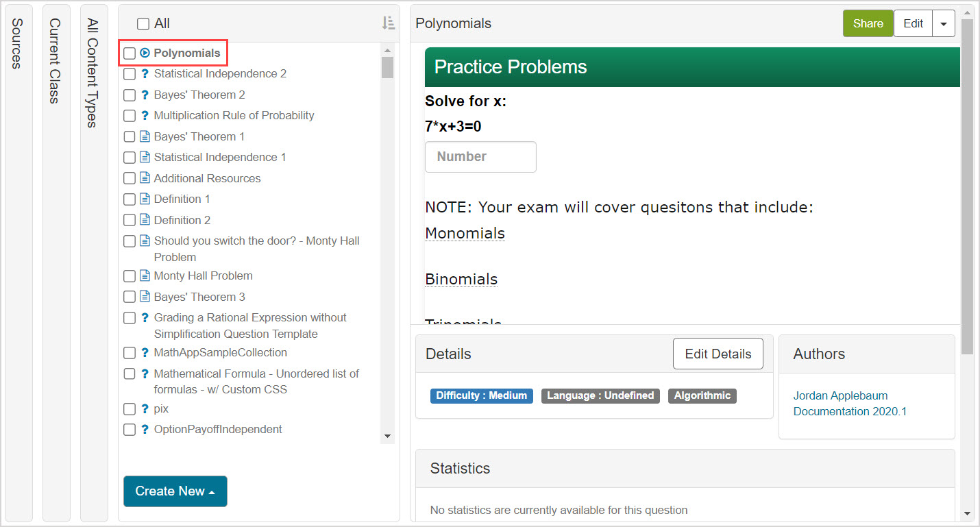Click the Number input field
The height and width of the screenshot is (527, 980).
pos(480,157)
